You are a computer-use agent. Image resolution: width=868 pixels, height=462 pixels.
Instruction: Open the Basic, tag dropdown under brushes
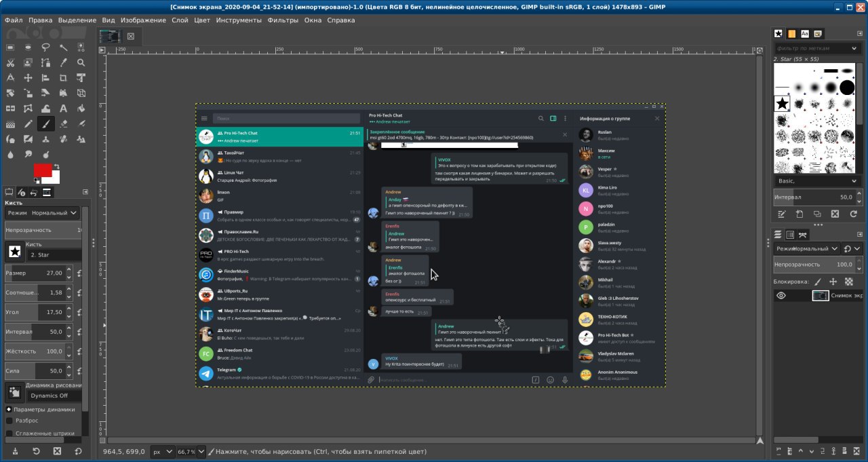pos(817,181)
